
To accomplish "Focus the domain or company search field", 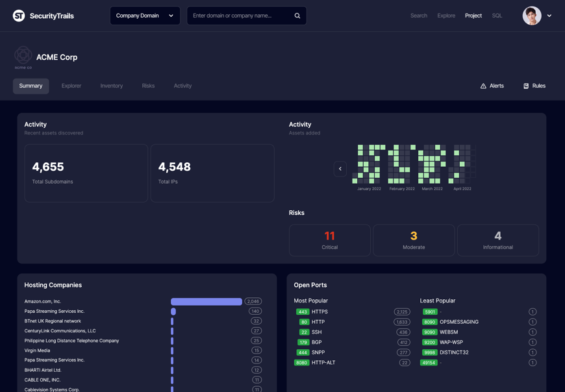I will pyautogui.click(x=247, y=16).
